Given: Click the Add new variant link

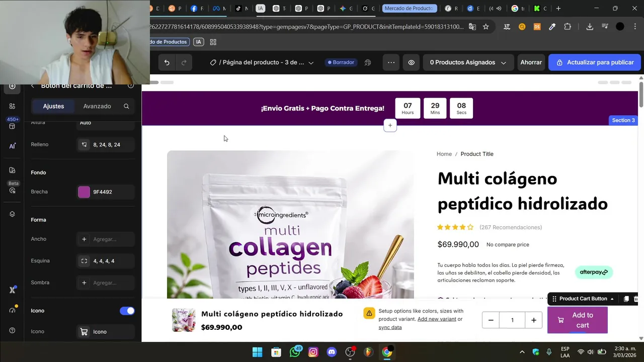Looking at the screenshot, I should tap(437, 319).
